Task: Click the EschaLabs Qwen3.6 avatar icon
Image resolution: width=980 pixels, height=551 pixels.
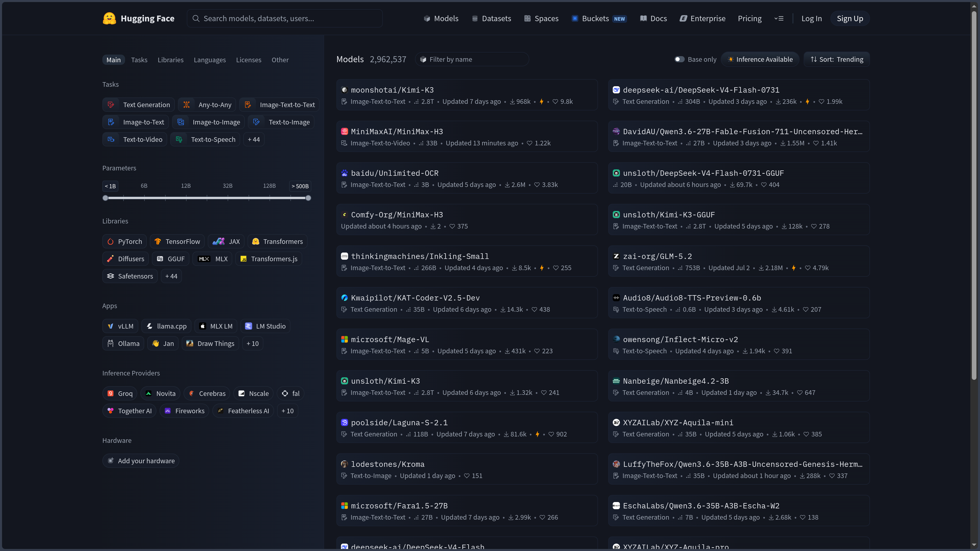Action: (616, 505)
